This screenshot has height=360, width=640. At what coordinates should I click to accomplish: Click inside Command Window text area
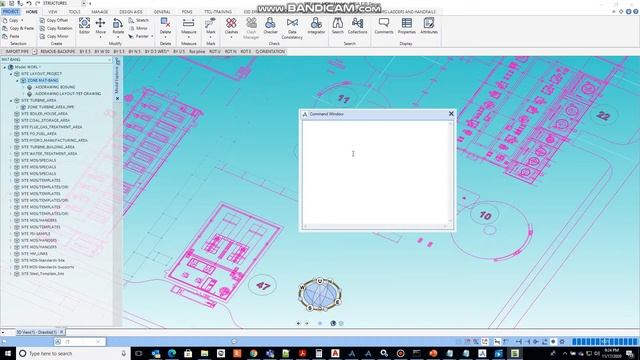376,172
